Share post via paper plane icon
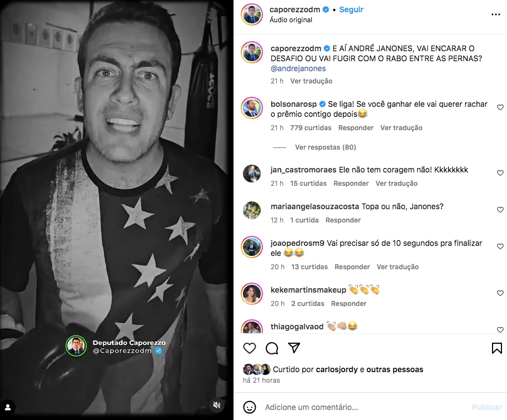This screenshot has width=507, height=420. (x=294, y=348)
